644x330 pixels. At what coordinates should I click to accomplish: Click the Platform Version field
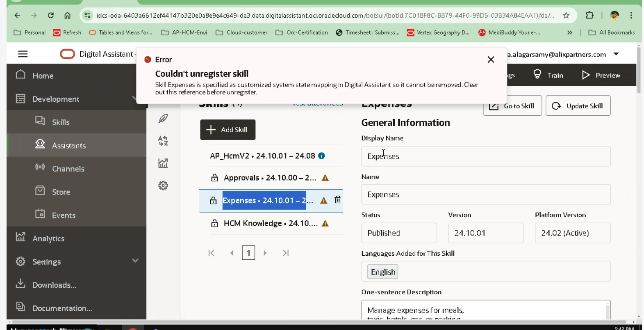pyautogui.click(x=573, y=233)
